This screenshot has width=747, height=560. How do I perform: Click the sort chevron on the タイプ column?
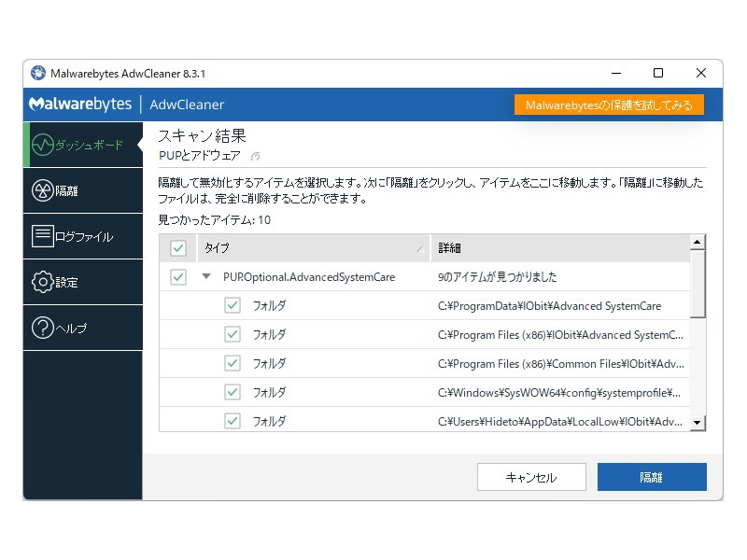point(422,249)
